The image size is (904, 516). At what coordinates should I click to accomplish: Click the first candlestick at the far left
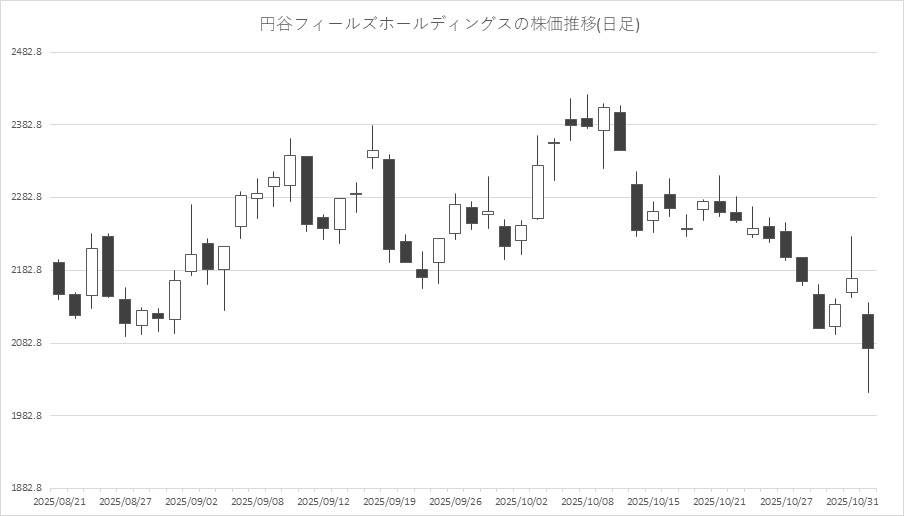59,278
